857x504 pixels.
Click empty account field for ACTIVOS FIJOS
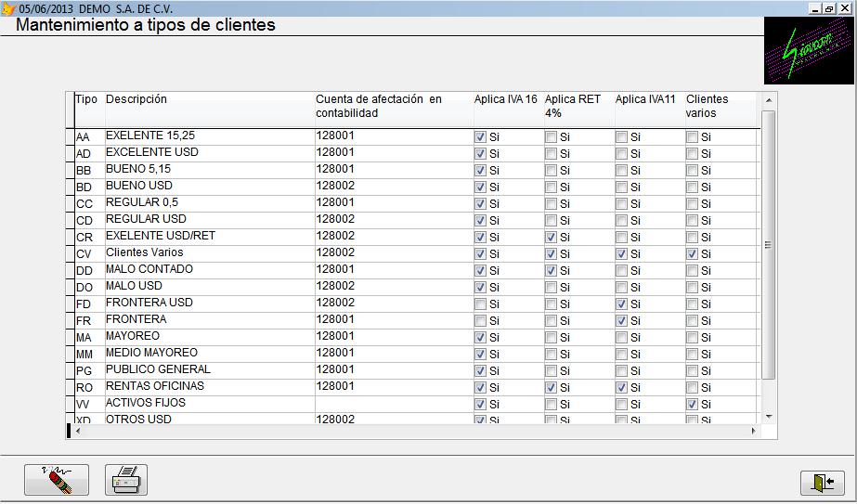click(x=394, y=404)
